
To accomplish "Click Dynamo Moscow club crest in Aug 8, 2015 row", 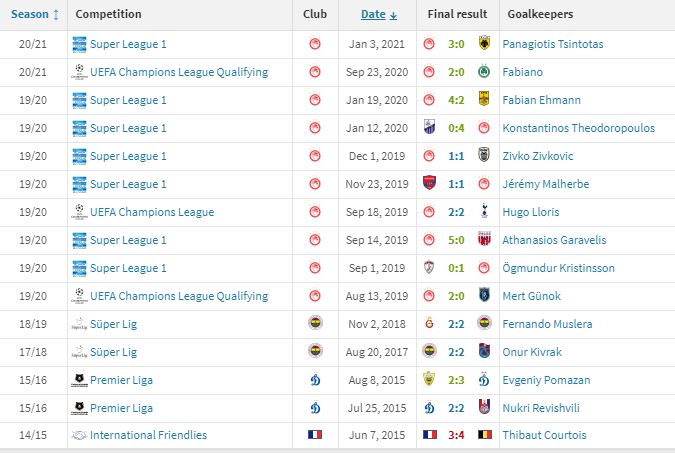I will (x=315, y=380).
